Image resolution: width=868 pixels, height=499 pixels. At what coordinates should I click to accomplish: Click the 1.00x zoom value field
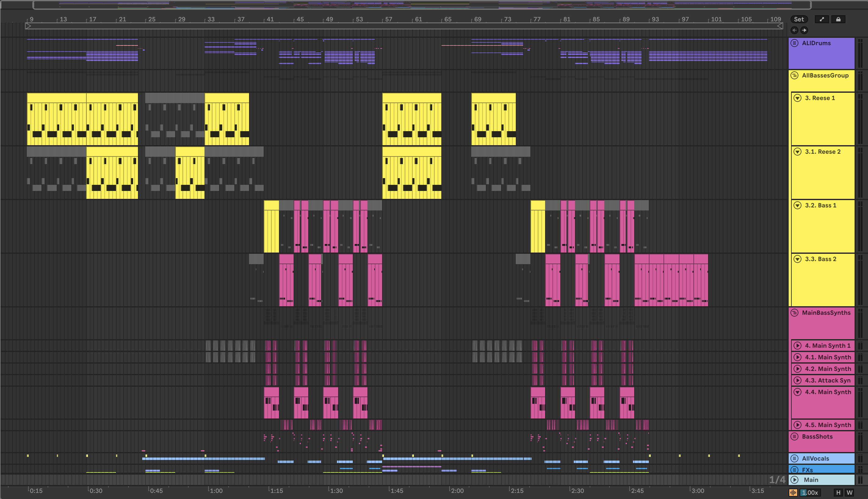click(x=810, y=493)
